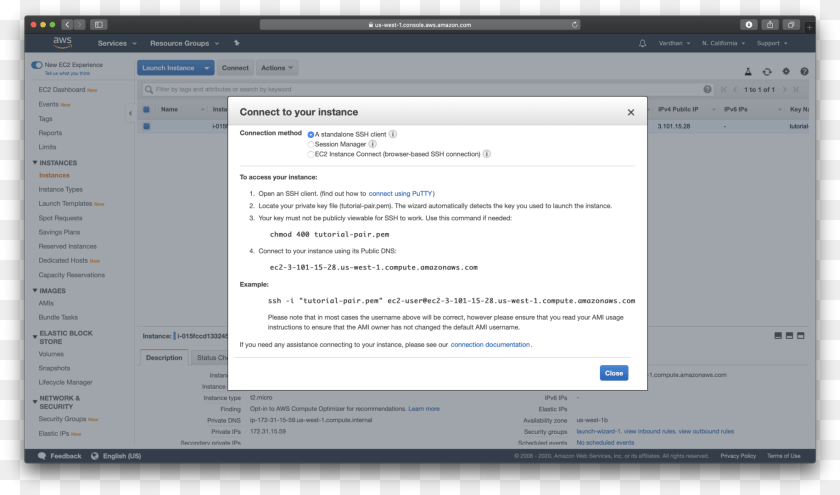Jump to last results page
The height and width of the screenshot is (495, 840).
pos(796,89)
